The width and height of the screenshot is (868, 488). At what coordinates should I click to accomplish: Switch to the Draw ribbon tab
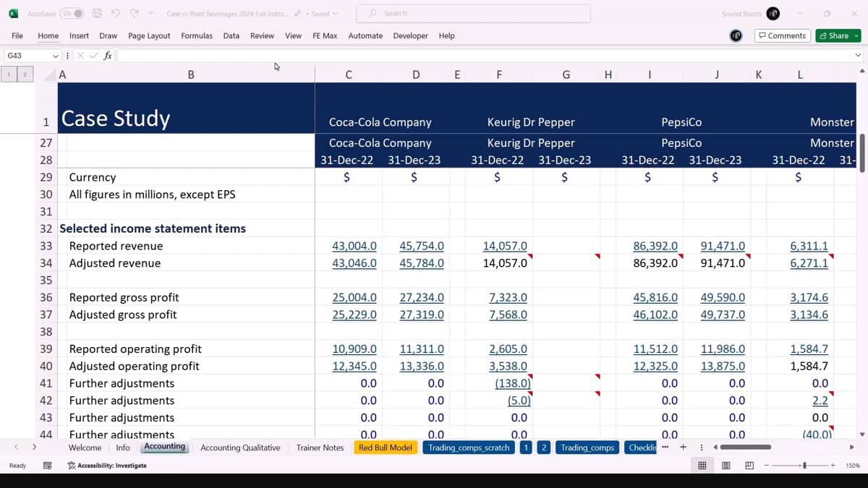(x=109, y=35)
